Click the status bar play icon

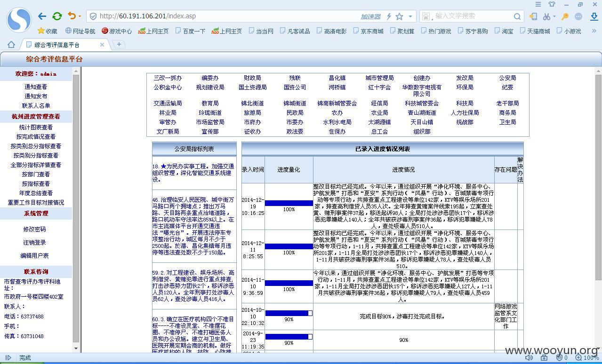click(8, 358)
